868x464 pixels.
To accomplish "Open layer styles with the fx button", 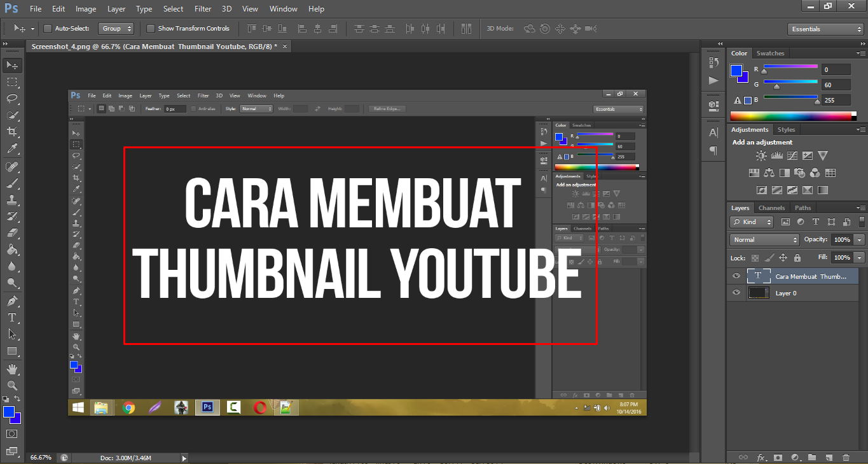I will [x=761, y=457].
